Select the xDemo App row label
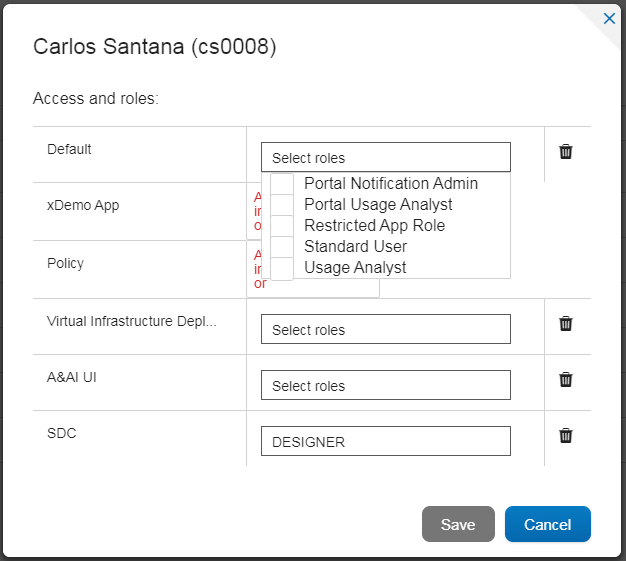Screen dimensions: 626x561 (x=83, y=206)
